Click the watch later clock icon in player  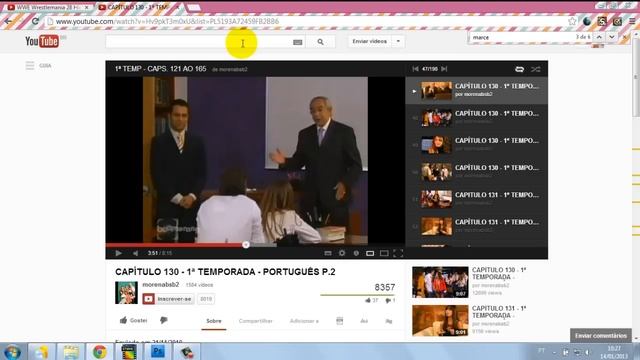pyautogui.click(x=356, y=253)
